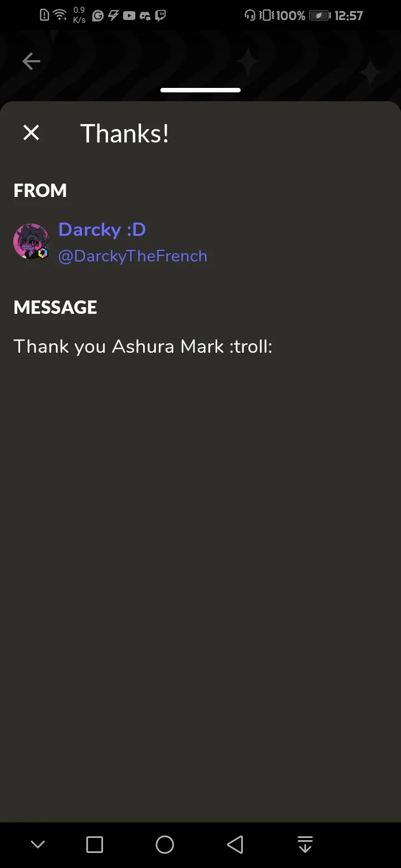This screenshot has height=868, width=401.
Task: Tap the white sheet drag handle bar
Action: click(x=200, y=90)
